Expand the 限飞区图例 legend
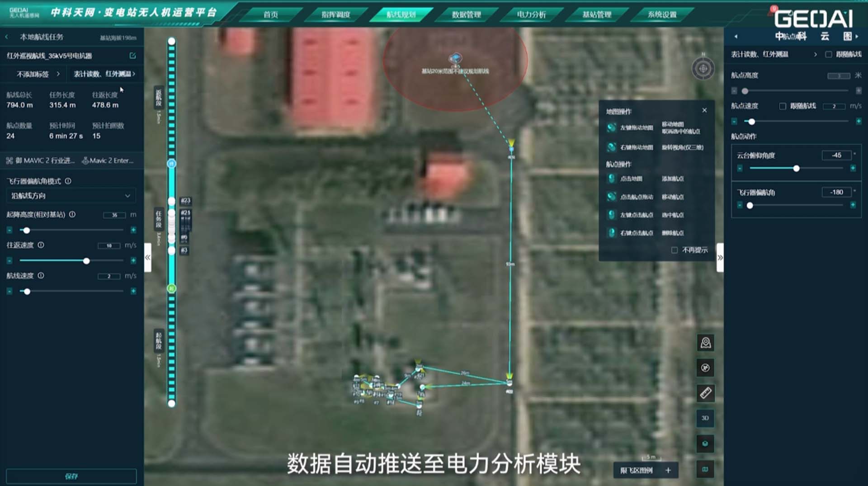868x486 pixels. tap(668, 470)
